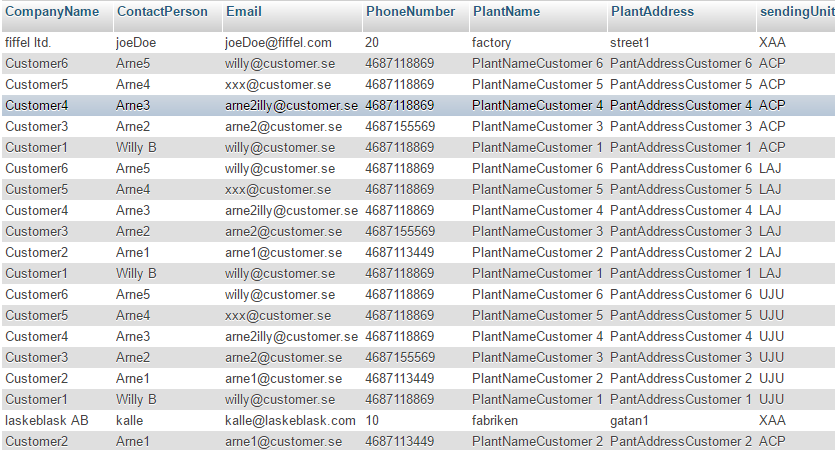Click Arne4 in the LAJ row
Screen dimensions: 835x450
[133, 190]
